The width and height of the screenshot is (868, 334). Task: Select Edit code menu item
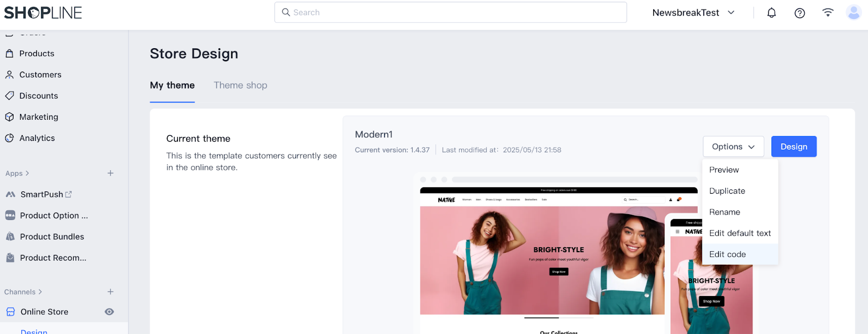[x=740, y=254]
